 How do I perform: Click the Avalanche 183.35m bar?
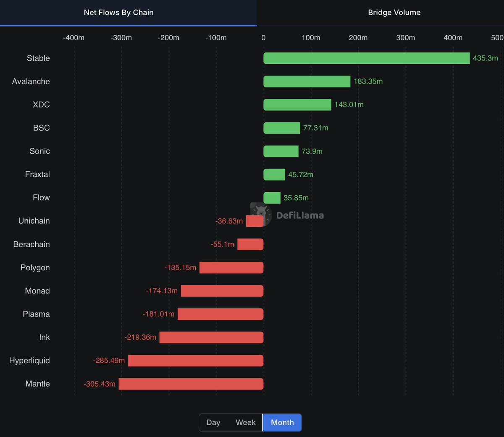pos(307,81)
